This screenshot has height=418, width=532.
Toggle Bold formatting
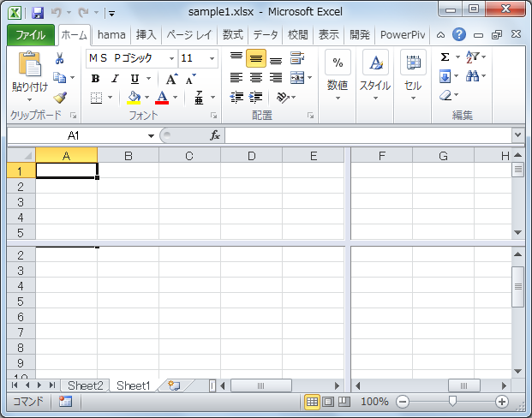[95, 79]
